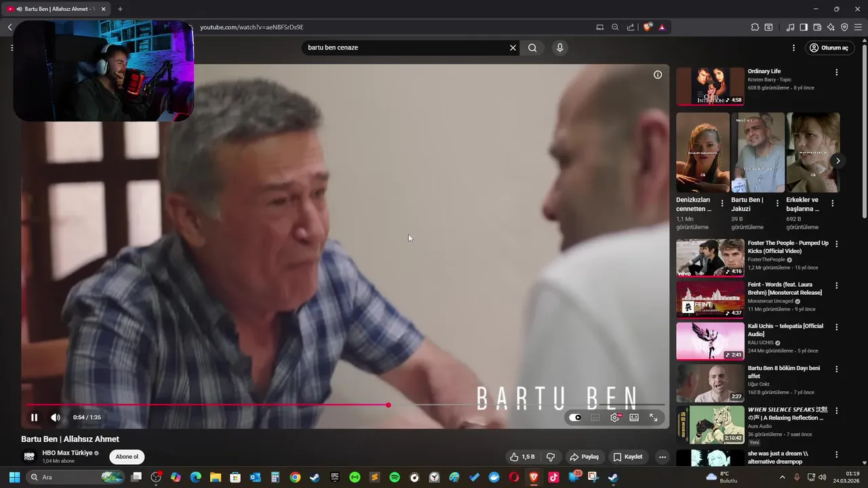Open options for Bartu Ben | Jakuzi short
Image resolution: width=868 pixels, height=488 pixels.
(x=777, y=203)
